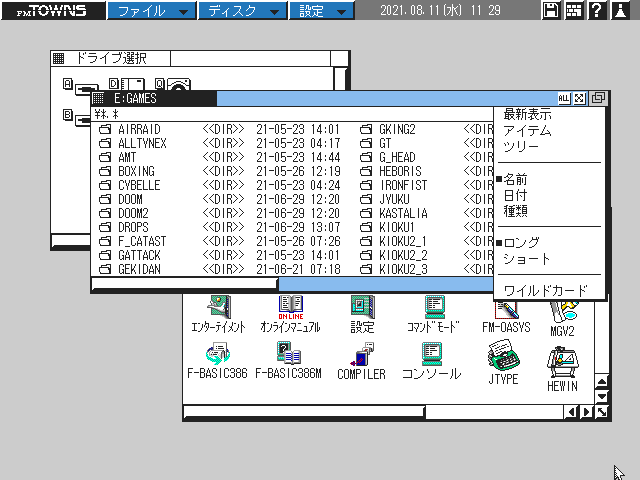Open the ファイル dropdown menu
The image size is (640, 480).
coord(151,11)
